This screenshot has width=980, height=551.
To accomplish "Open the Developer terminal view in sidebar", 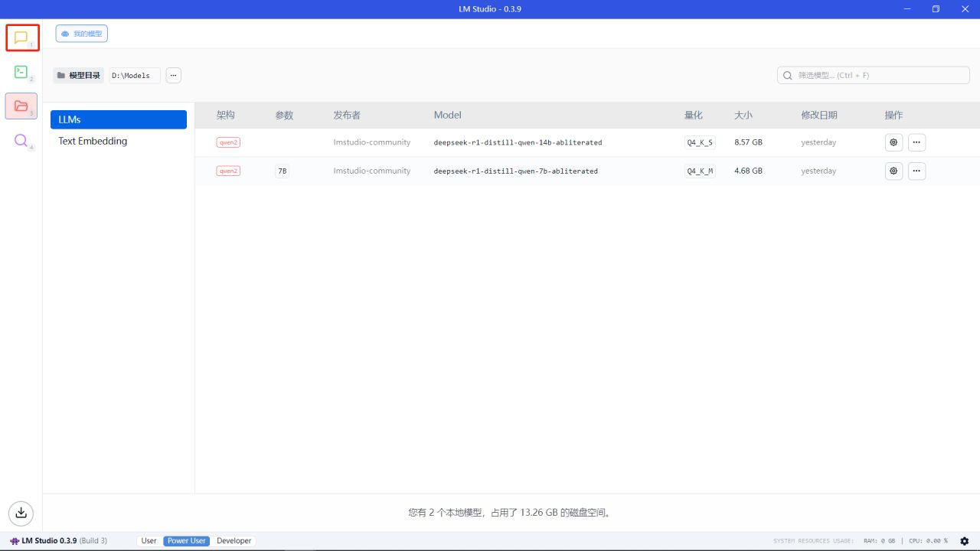I will [21, 72].
